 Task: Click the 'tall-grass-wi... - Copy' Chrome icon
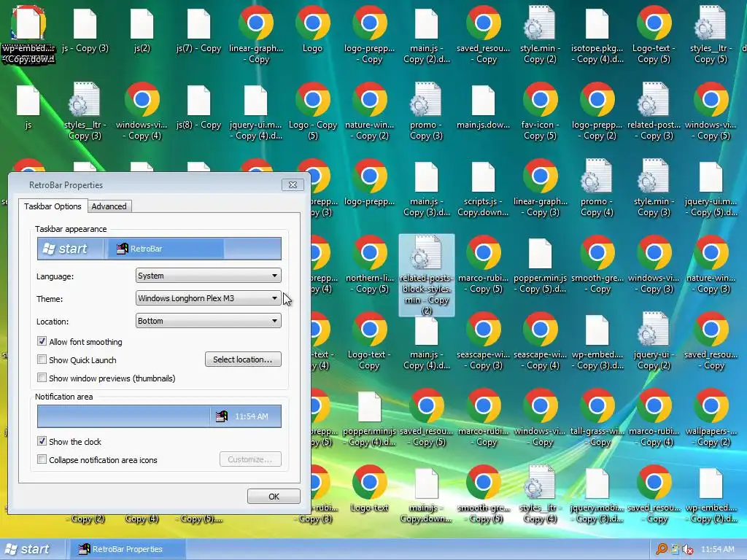(597, 406)
